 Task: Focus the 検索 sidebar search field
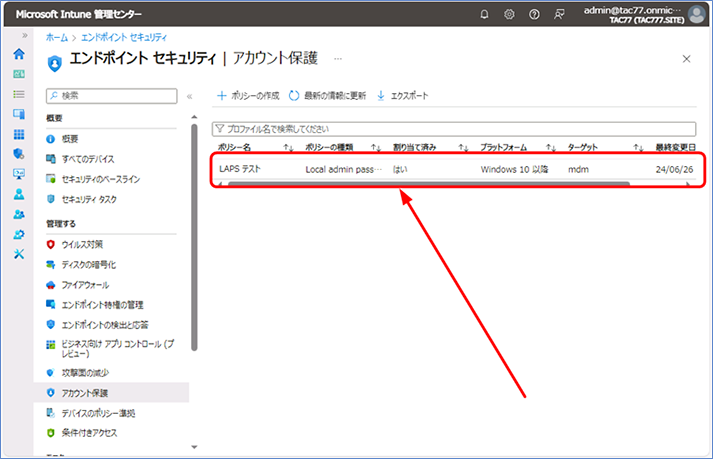pos(111,96)
